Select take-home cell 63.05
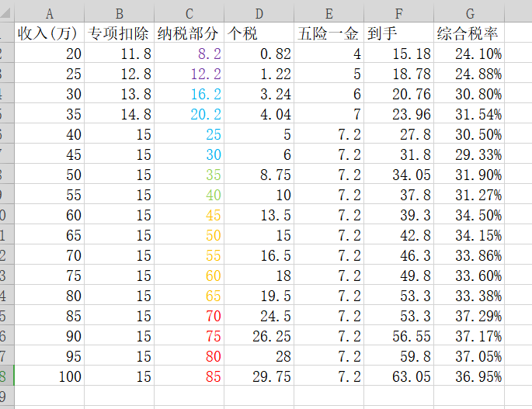This screenshot has height=409, width=532. tap(398, 376)
